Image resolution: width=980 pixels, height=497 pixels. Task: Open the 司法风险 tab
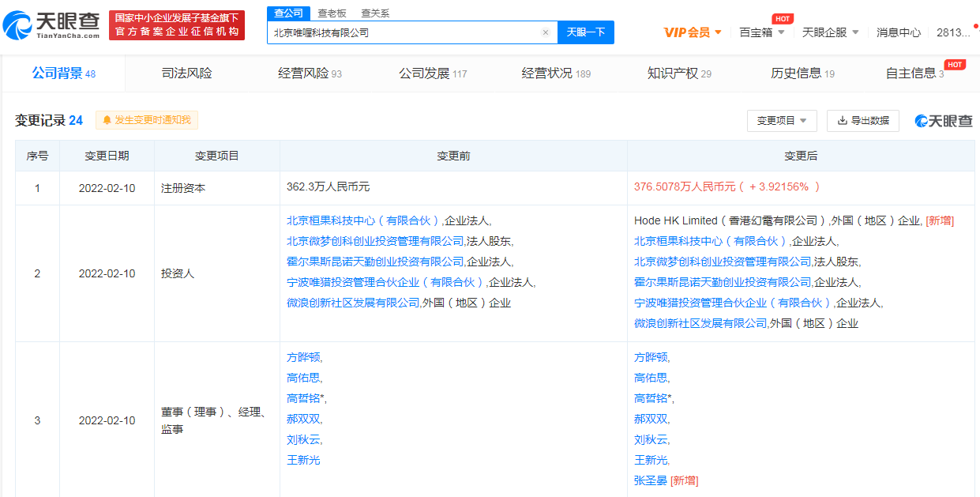[x=186, y=73]
